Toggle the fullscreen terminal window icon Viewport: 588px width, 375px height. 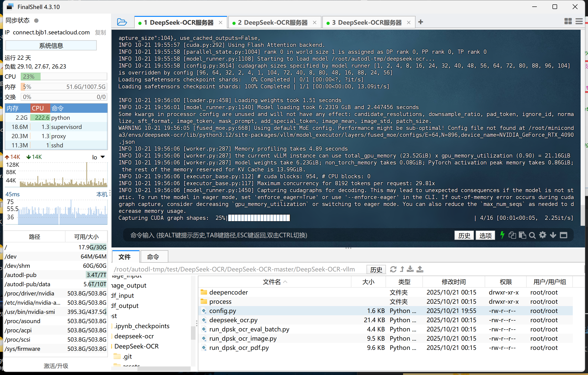tap(564, 235)
